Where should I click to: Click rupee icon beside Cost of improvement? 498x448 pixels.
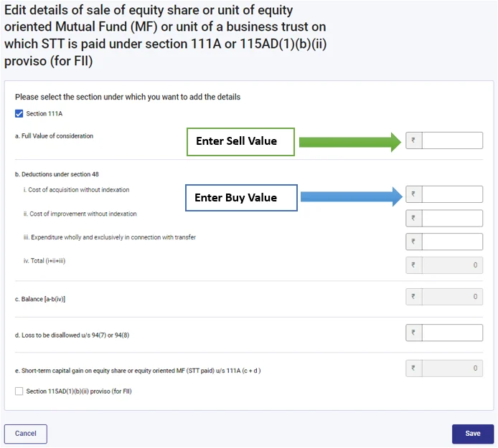point(414,218)
